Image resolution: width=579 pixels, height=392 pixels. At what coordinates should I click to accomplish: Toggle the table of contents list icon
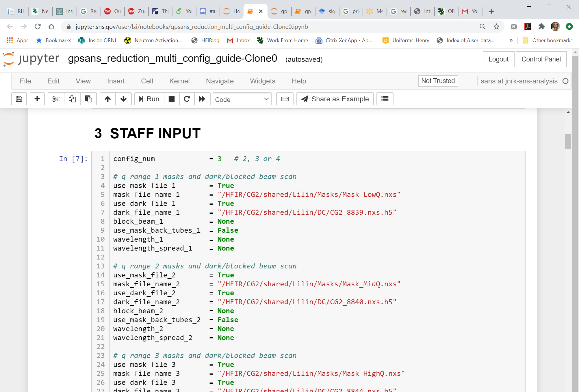point(385,99)
